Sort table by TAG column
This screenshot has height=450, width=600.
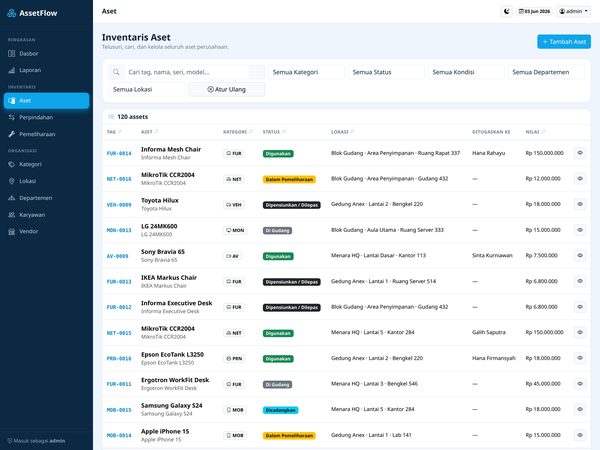pos(114,132)
